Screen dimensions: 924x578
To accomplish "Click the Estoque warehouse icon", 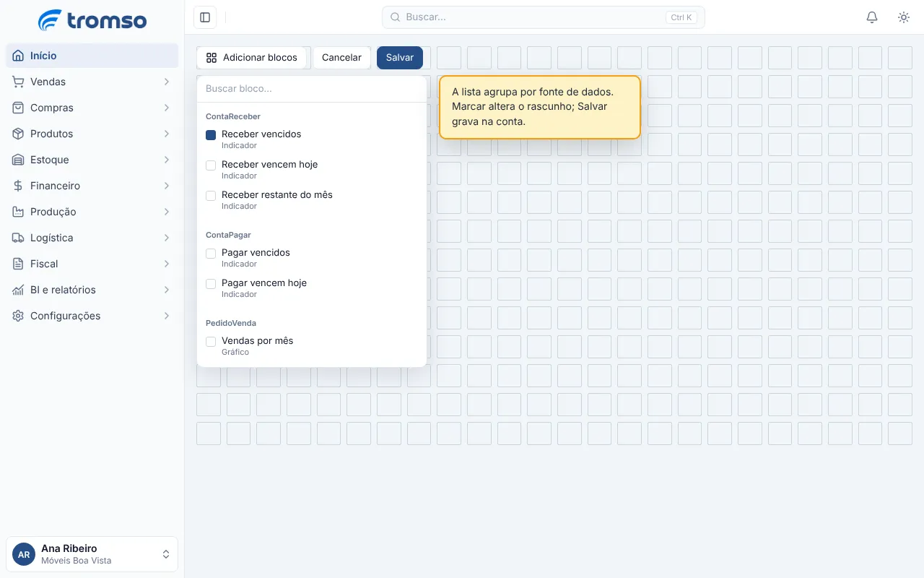I will (x=18, y=160).
